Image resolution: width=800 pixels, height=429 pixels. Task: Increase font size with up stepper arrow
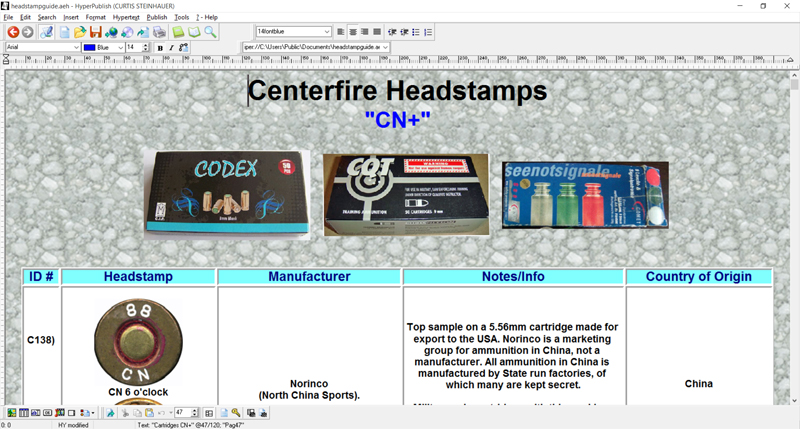(x=146, y=45)
